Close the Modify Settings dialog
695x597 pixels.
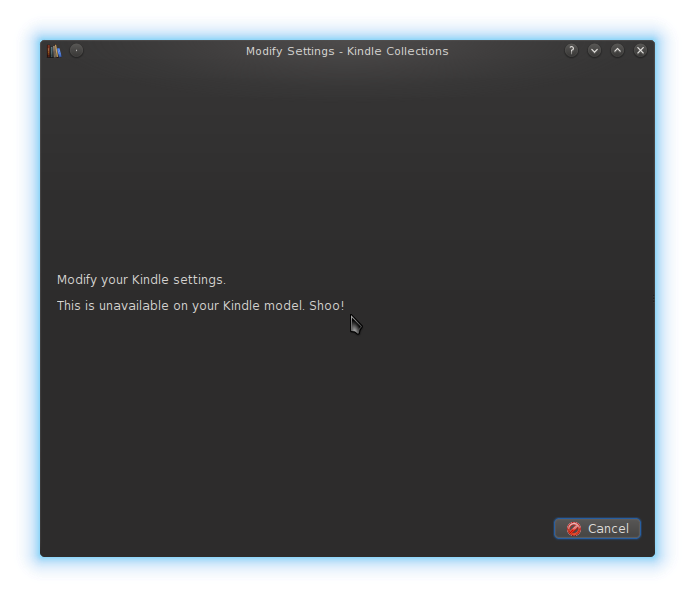640,51
